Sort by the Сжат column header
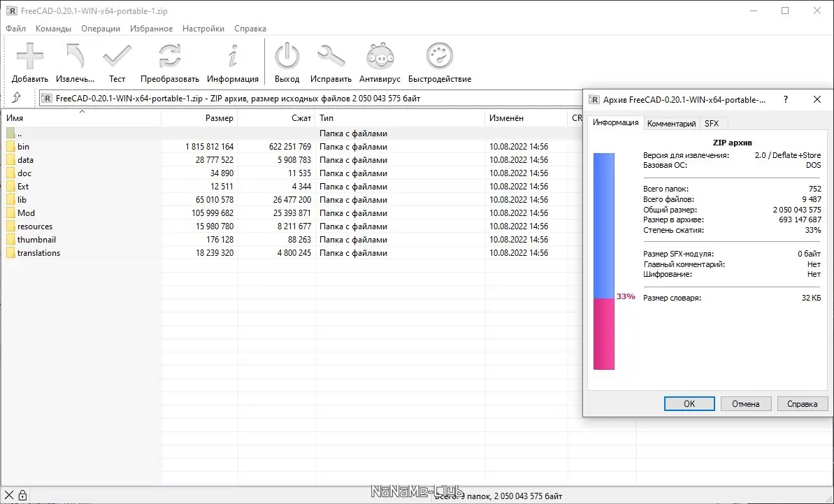The height and width of the screenshot is (504, 834). [x=277, y=118]
